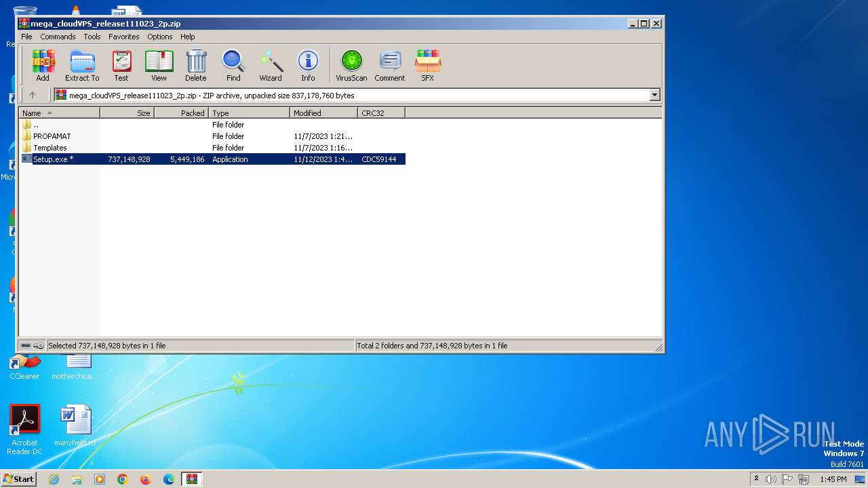The height and width of the screenshot is (488, 868).
Task: Open the Favorites menu
Action: click(x=124, y=37)
